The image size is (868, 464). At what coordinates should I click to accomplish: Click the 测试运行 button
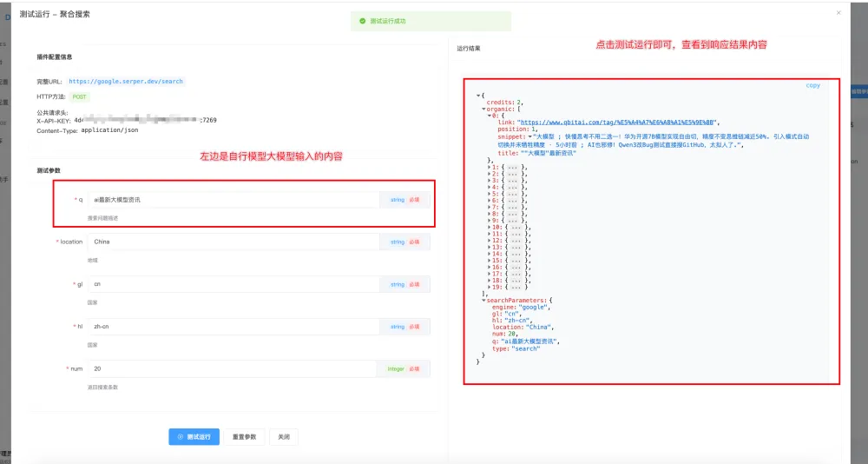(x=194, y=437)
